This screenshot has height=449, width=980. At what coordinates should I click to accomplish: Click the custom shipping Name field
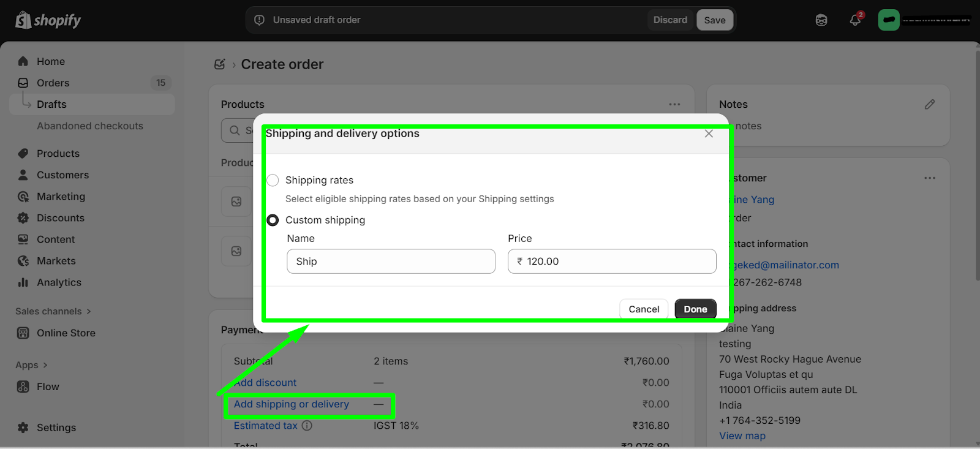point(391,262)
